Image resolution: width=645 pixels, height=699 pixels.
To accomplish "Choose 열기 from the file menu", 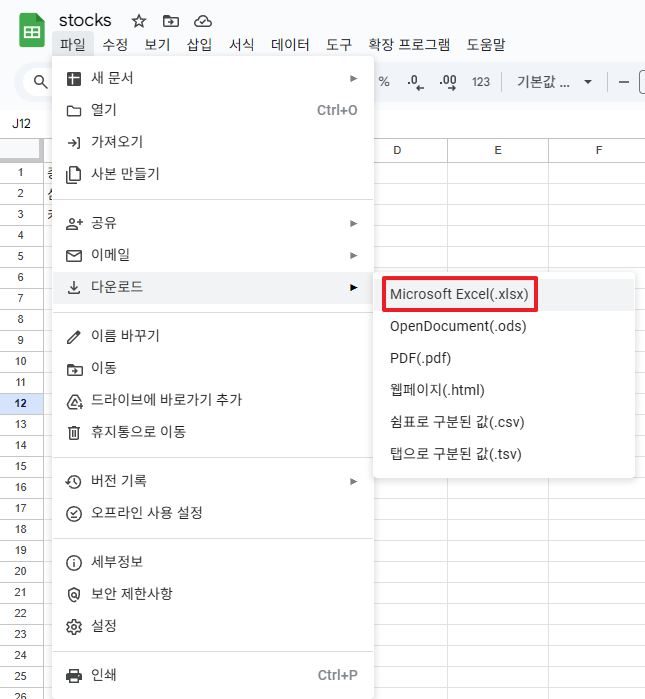I will [x=213, y=110].
